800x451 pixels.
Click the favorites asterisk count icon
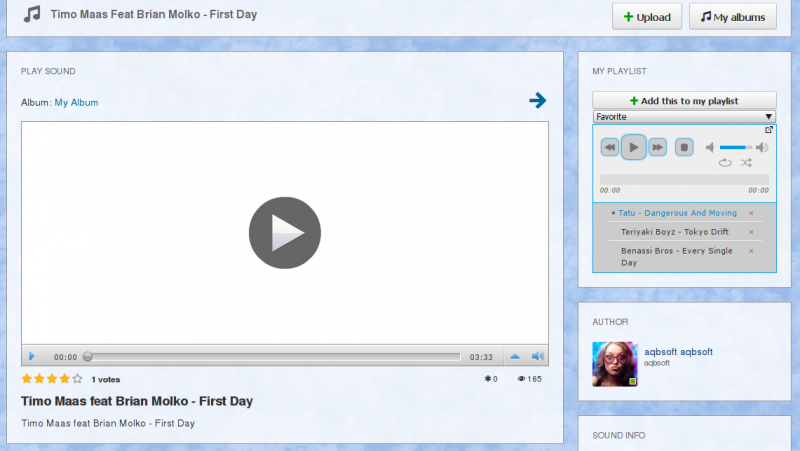pyautogui.click(x=488, y=379)
